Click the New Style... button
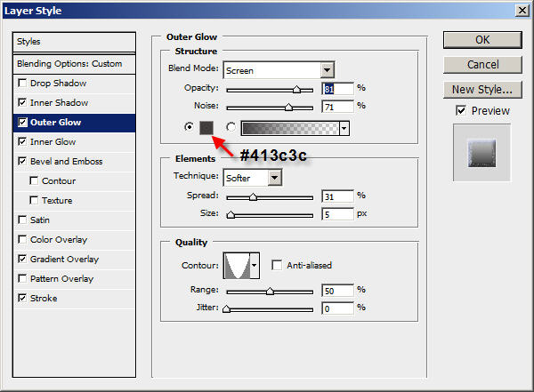This screenshot has height=392, width=534. [482, 90]
